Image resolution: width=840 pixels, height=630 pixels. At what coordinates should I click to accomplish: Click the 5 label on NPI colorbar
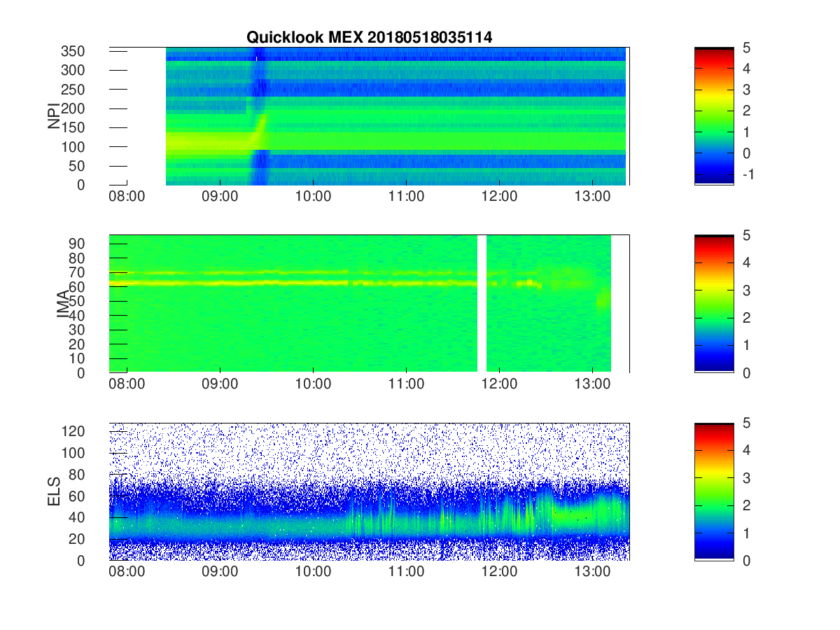tap(746, 48)
